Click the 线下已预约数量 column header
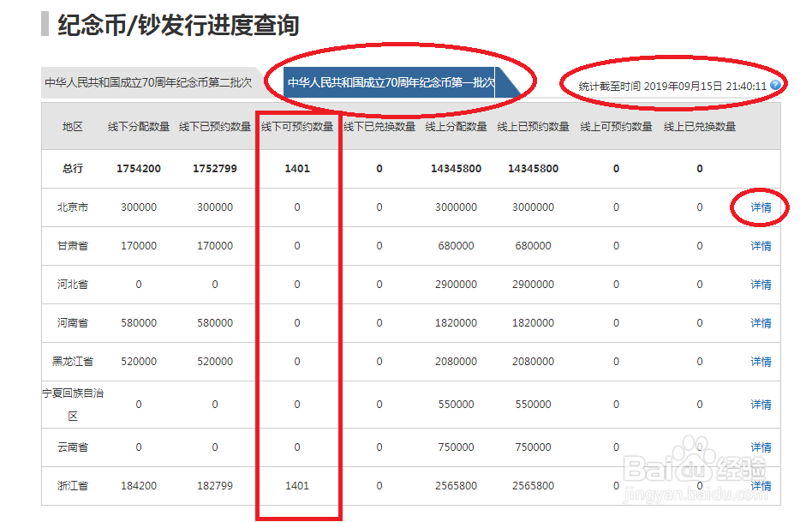 click(x=215, y=127)
